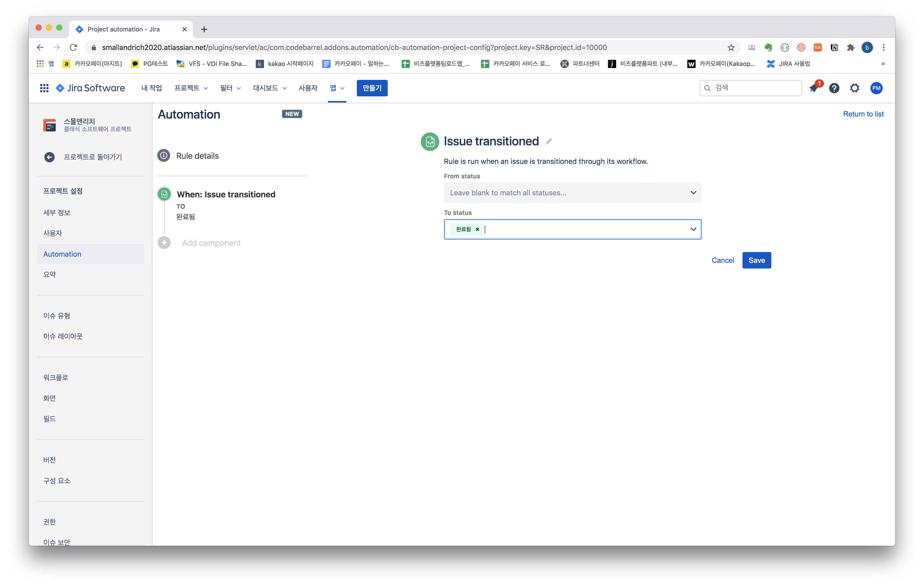Click the Rule details info icon
The height and width of the screenshot is (587, 924).
[x=164, y=156]
